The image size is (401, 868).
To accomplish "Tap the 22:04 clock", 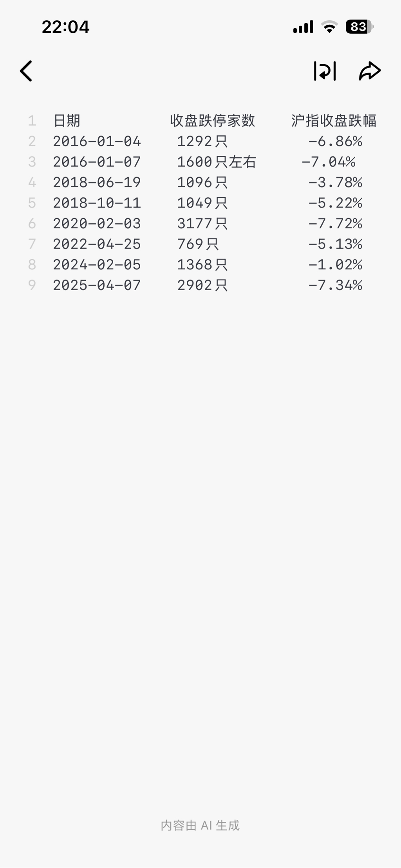I will (x=65, y=27).
